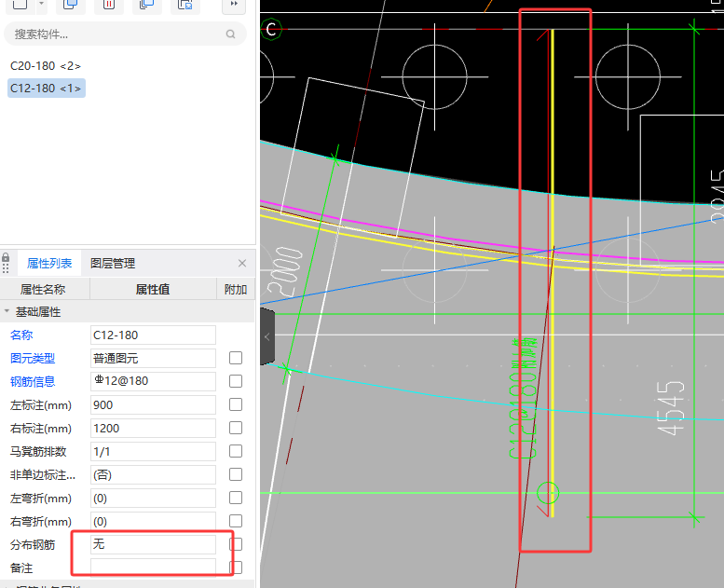Click axis bubble C on drawing

coord(271,30)
